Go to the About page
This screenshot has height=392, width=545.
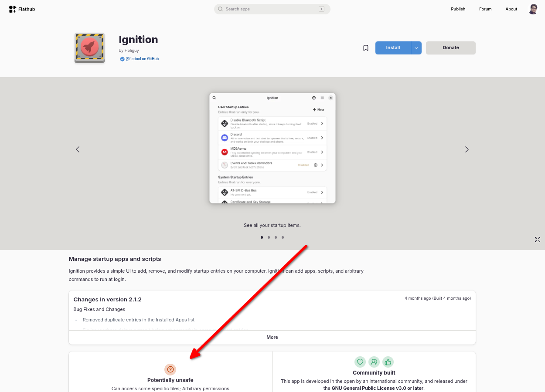coord(511,9)
